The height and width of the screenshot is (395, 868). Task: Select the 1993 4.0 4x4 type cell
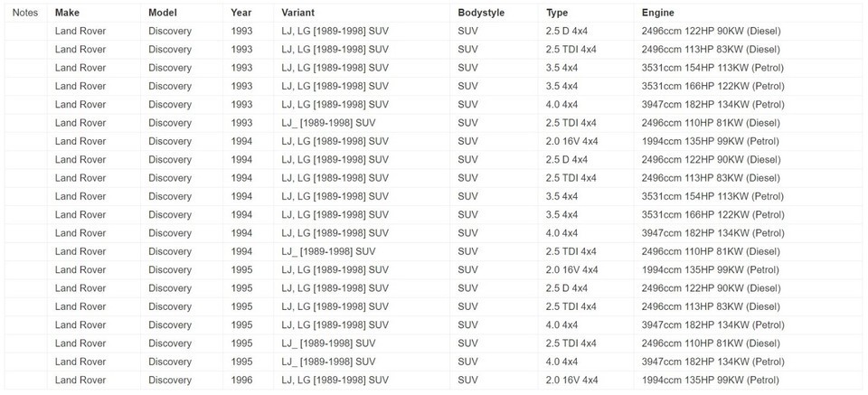[561, 105]
